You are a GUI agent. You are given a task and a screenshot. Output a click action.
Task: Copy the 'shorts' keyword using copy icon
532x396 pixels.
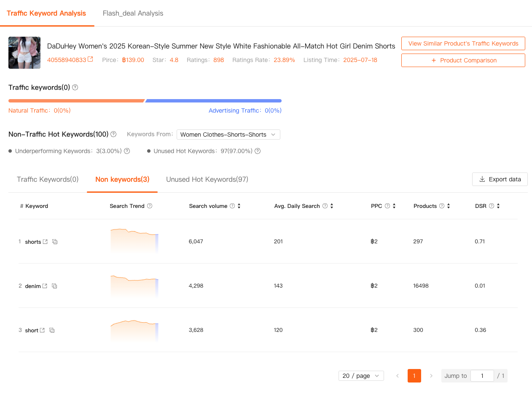click(55, 242)
